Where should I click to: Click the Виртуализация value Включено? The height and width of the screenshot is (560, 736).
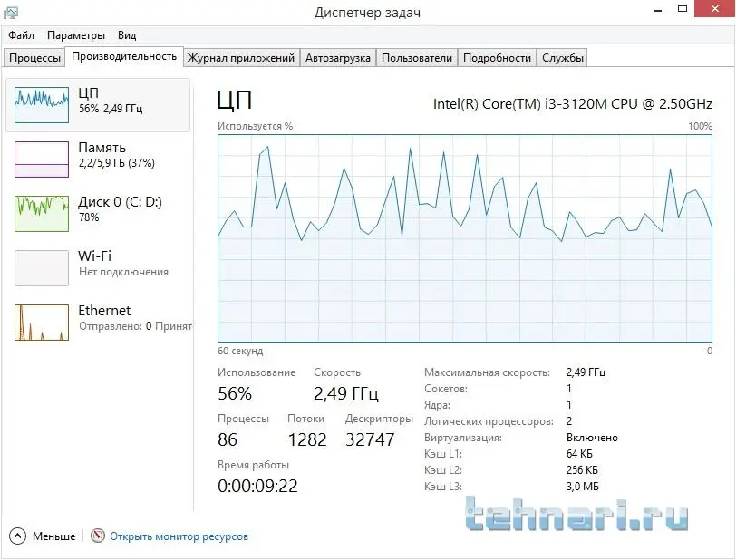(x=592, y=438)
